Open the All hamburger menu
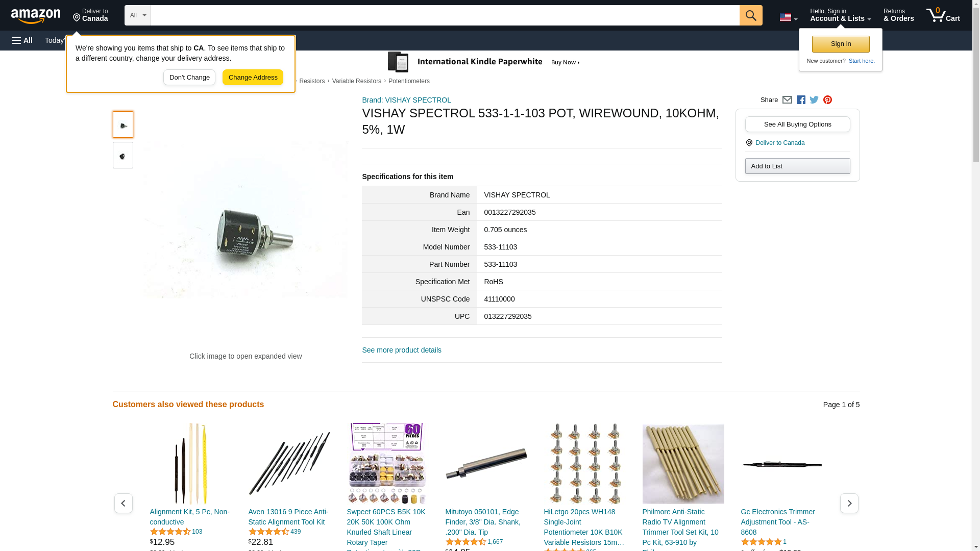Viewport: 980px width, 551px height. click(22, 40)
